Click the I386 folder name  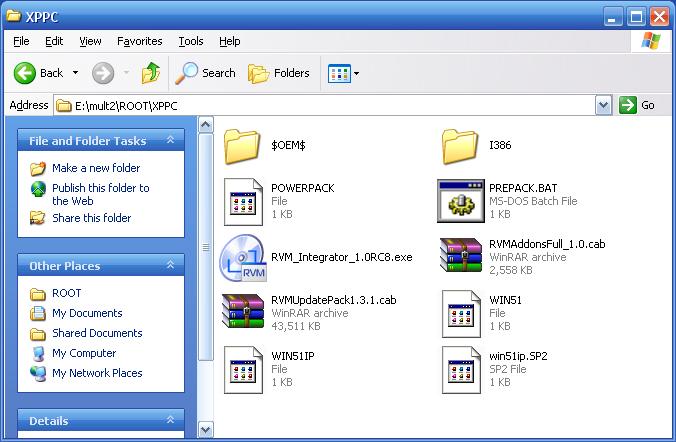pos(500,145)
